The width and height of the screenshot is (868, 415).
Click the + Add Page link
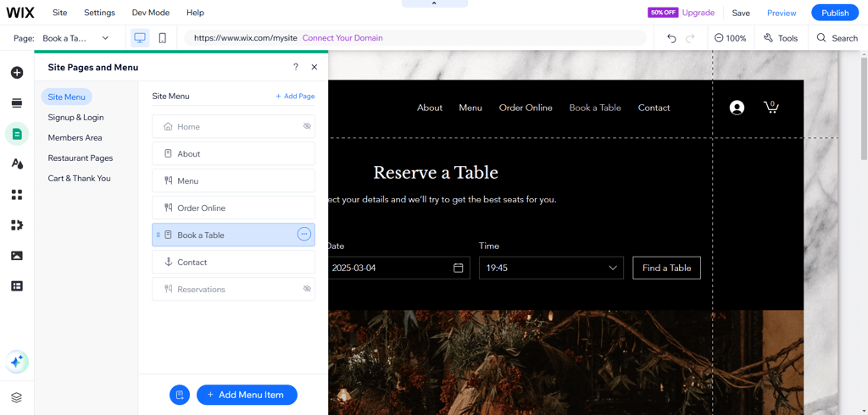(295, 96)
